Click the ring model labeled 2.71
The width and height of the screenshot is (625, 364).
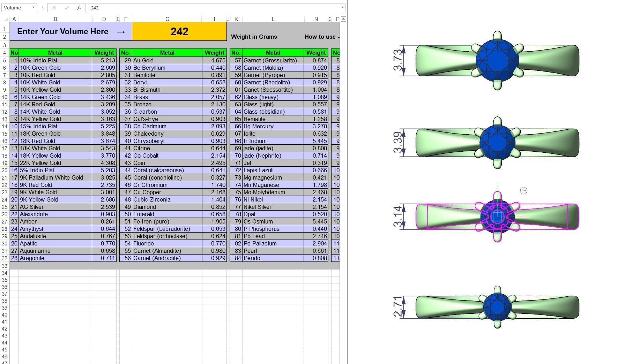pos(497,307)
